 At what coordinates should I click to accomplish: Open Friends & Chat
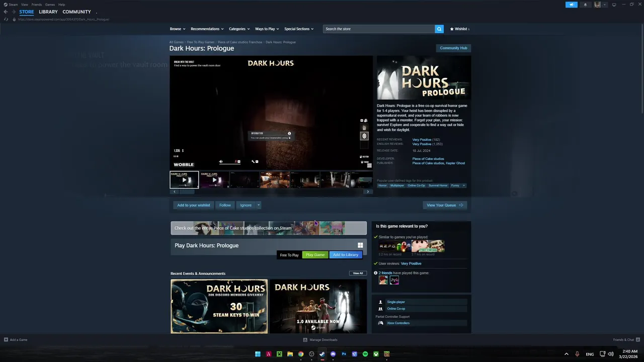point(626,340)
